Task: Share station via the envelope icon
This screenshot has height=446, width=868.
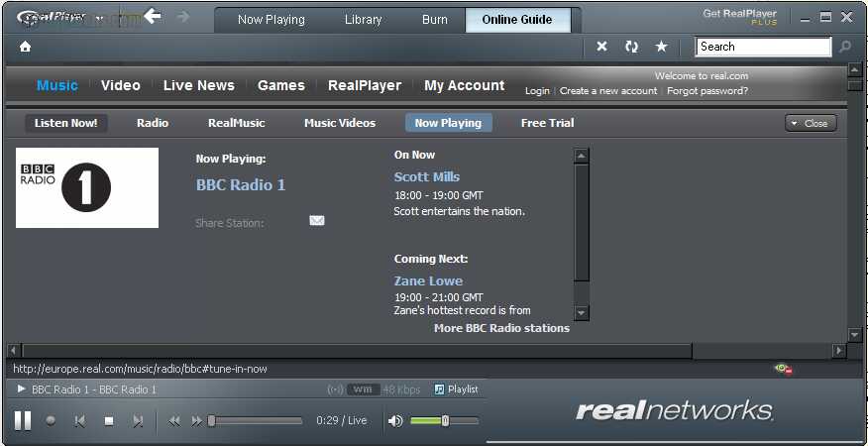Action: tap(317, 221)
